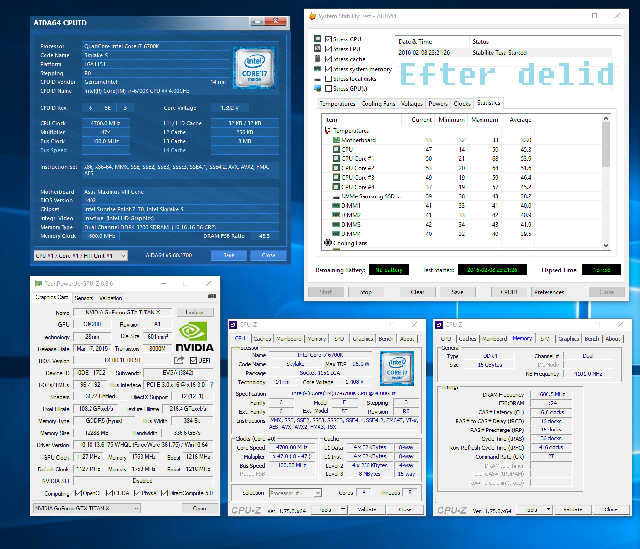Click the cache icon beside Stress cache
Viewport: 640px width, 549px height.
318,58
